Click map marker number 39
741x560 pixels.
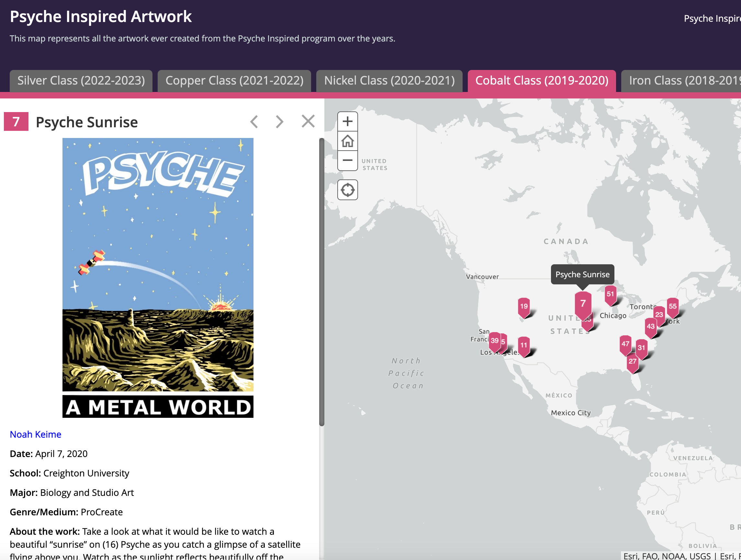pos(494,341)
